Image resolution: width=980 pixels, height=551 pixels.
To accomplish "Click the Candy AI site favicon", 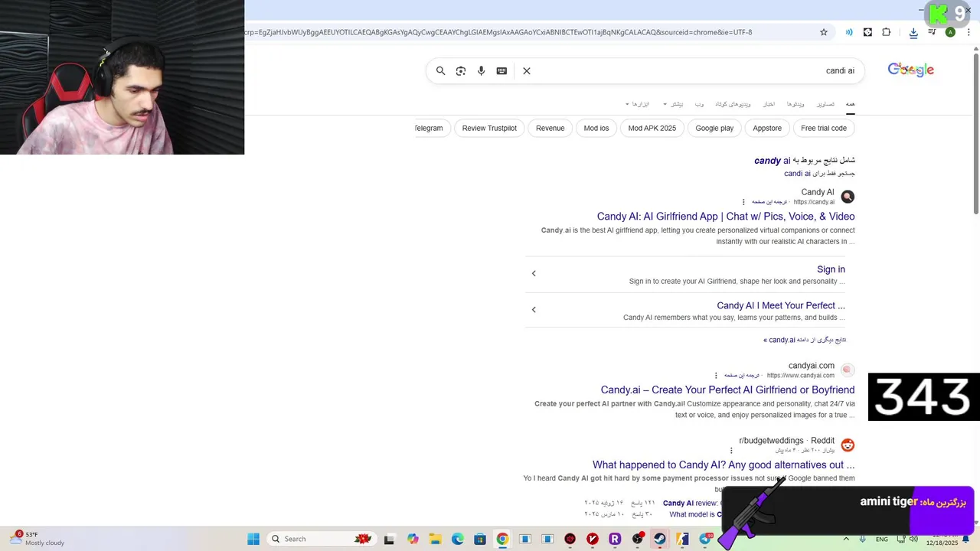I will click(848, 197).
